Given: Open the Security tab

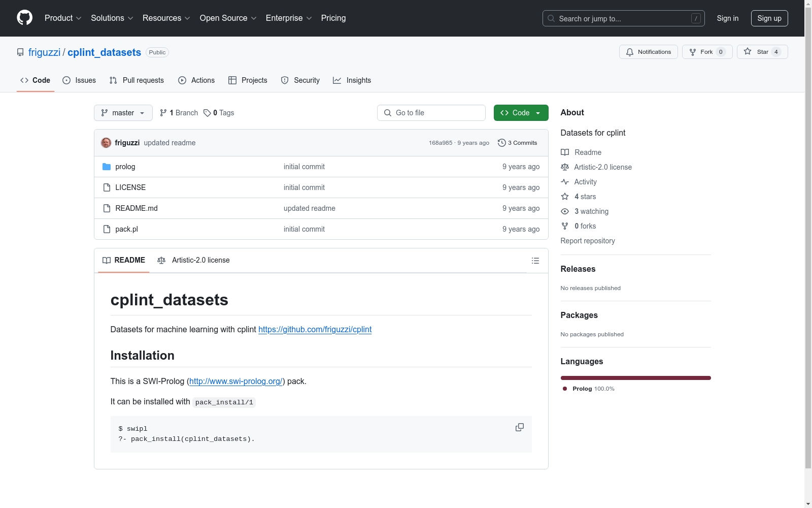Looking at the screenshot, I should pos(300,80).
